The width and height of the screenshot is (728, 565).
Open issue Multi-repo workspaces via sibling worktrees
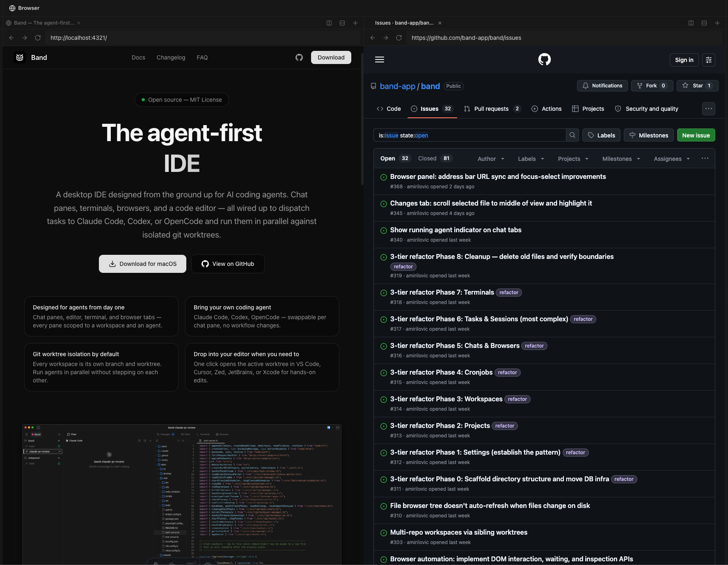459,532
